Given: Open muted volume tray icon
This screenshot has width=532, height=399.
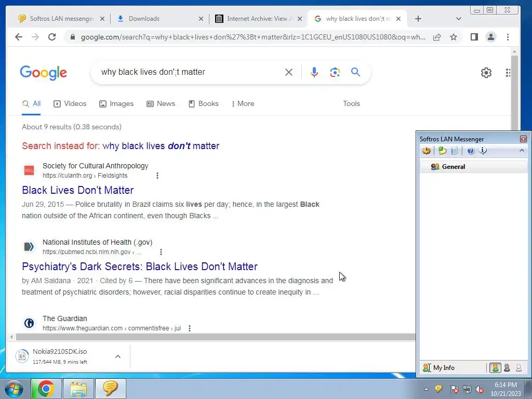Looking at the screenshot, I should click(x=480, y=390).
